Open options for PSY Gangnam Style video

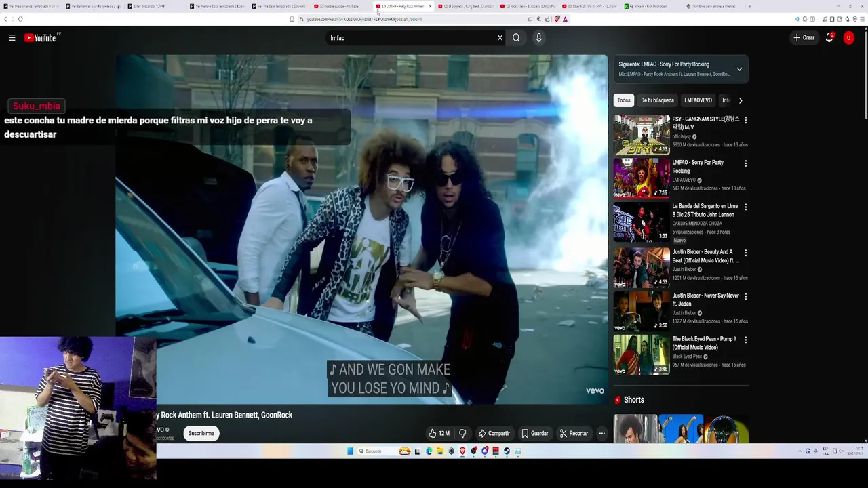pyautogui.click(x=745, y=120)
